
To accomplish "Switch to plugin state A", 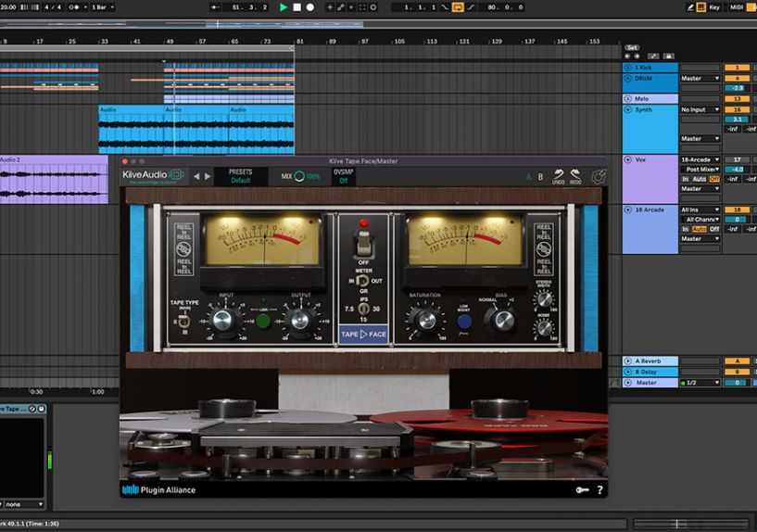I will (x=529, y=177).
